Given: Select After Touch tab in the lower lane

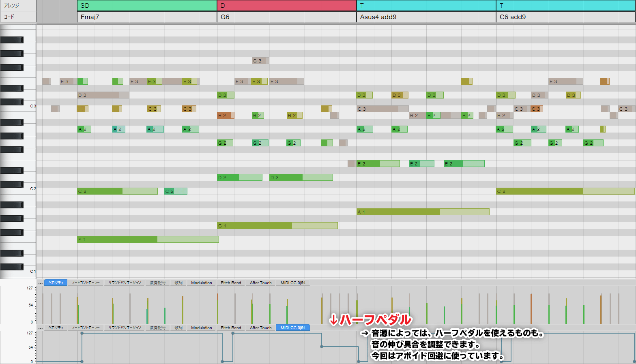Looking at the screenshot, I should point(261,328).
